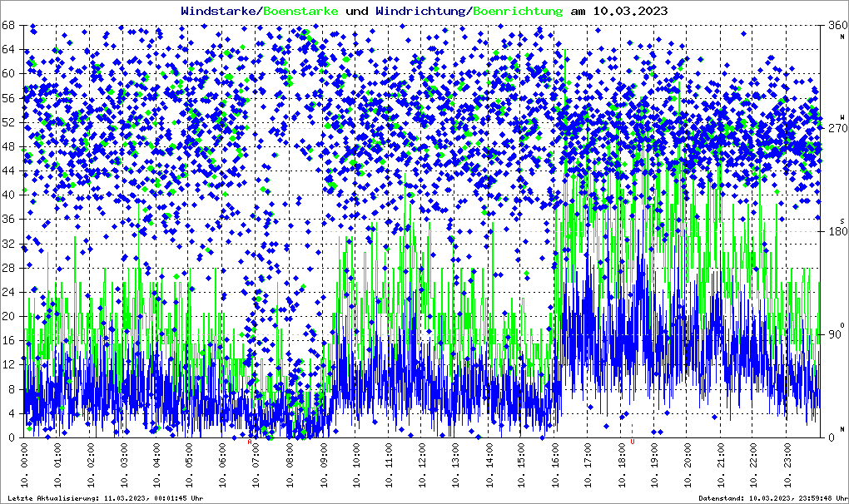Click the 90 degree direction axis label
The image size is (849, 504).
pos(834,334)
